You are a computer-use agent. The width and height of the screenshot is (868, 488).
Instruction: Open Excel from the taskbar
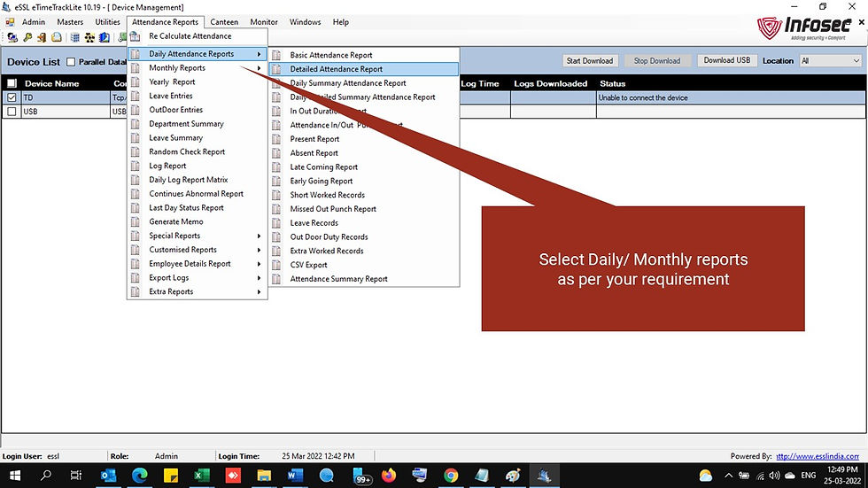[202, 476]
